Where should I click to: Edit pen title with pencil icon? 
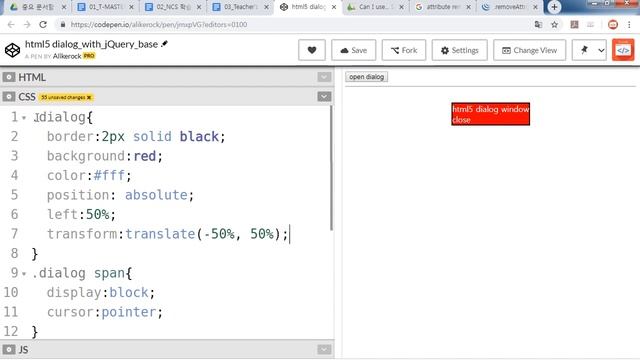point(164,44)
